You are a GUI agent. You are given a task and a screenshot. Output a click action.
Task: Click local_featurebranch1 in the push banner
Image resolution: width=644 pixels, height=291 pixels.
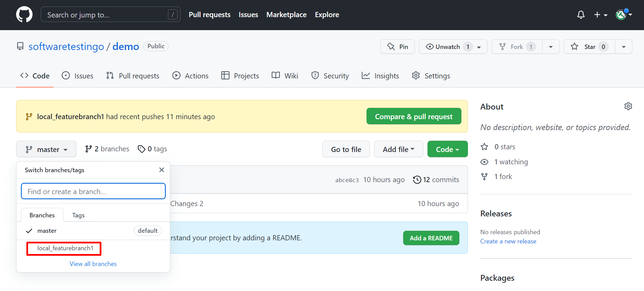coord(70,117)
